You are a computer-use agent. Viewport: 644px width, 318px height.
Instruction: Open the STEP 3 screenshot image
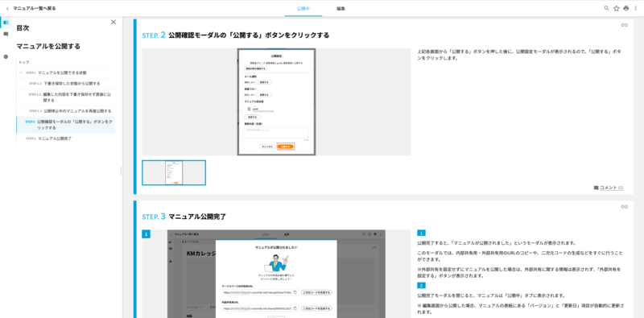click(276, 274)
